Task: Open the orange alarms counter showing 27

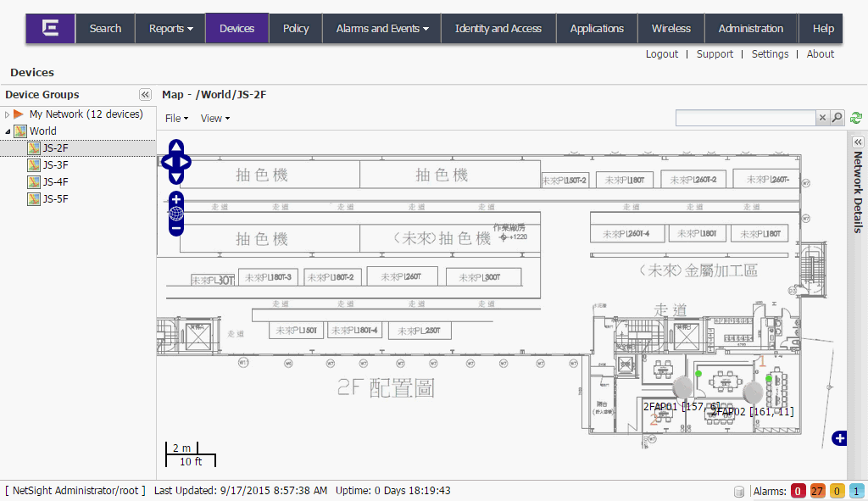Action: pos(817,491)
